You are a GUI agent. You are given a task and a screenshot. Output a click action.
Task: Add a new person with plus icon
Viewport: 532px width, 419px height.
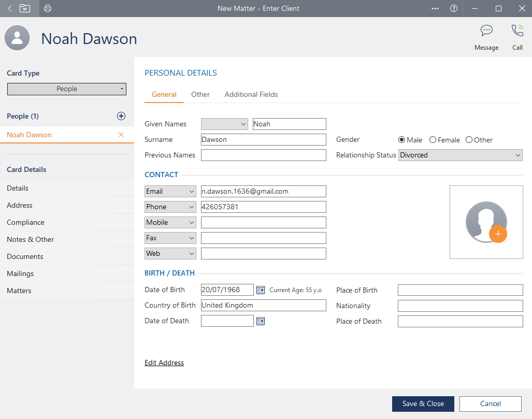[x=121, y=116]
